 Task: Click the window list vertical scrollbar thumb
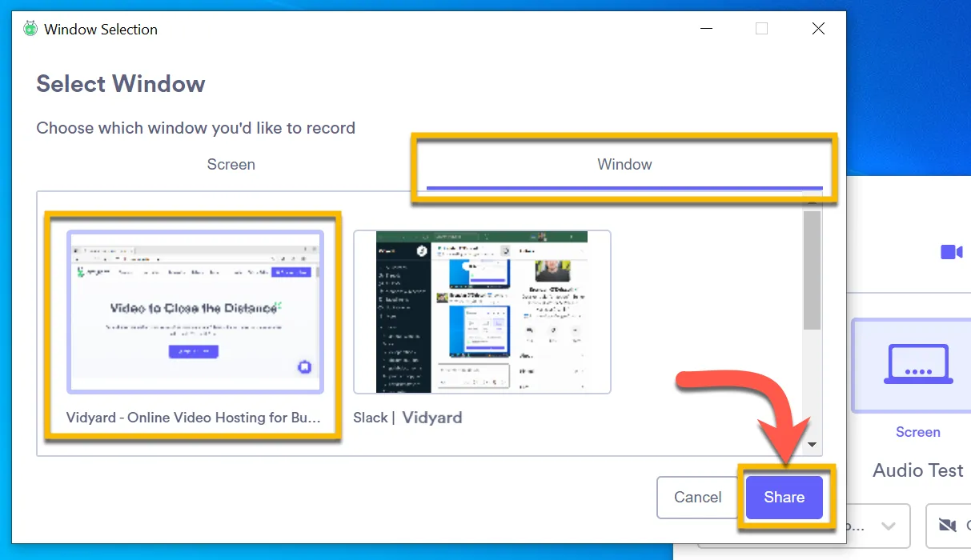pyautogui.click(x=813, y=270)
